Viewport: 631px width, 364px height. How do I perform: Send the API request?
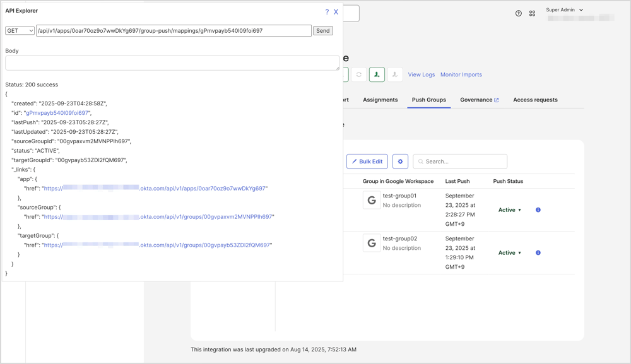tap(322, 30)
